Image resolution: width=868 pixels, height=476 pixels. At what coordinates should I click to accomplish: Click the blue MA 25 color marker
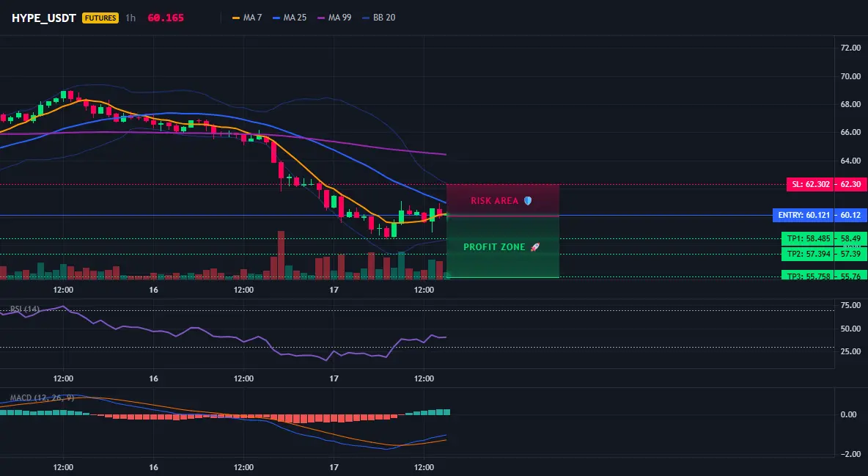click(276, 18)
